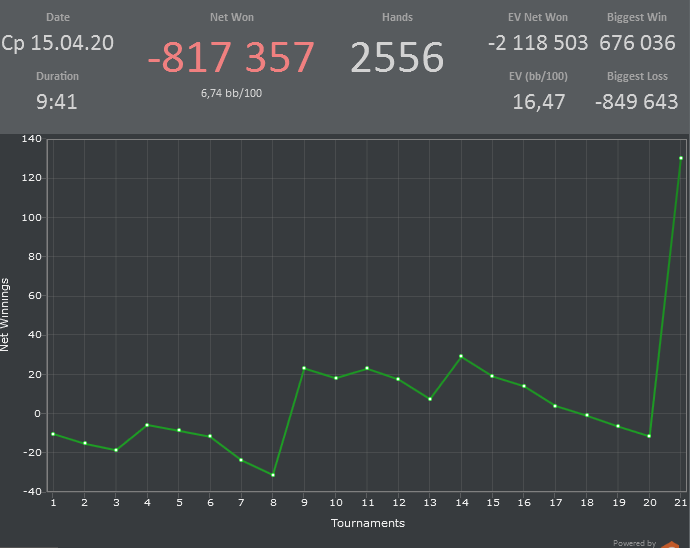Click the Tournaments x-axis title
Image resolution: width=690 pixels, height=548 pixels.
click(x=368, y=523)
